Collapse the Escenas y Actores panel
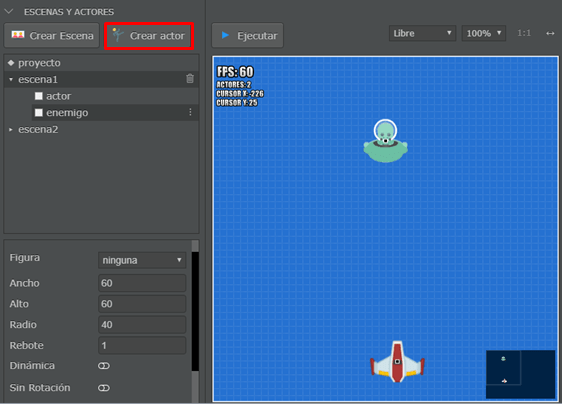Screen dimensions: 562x404 pyautogui.click(x=9, y=11)
